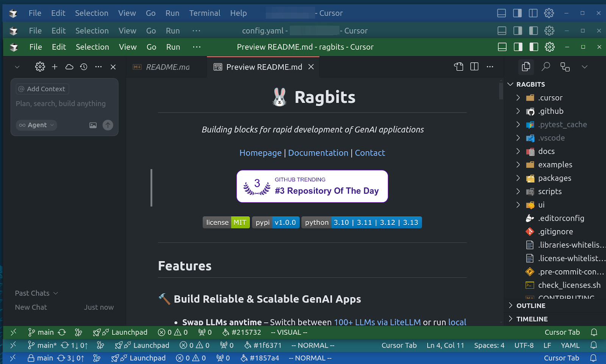The image size is (606, 364).
Task: Click #215732 color item in status bar
Action: point(242,332)
